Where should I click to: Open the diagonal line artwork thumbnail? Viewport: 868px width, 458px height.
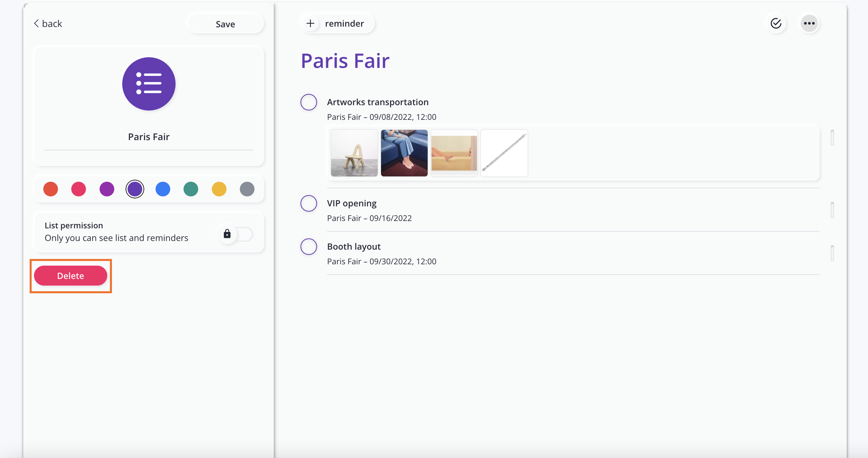pyautogui.click(x=504, y=153)
